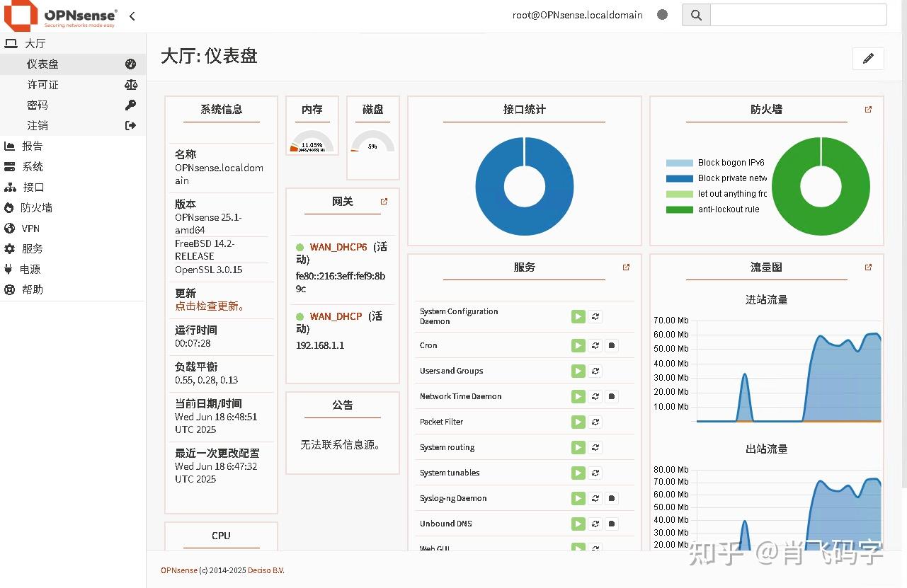The height and width of the screenshot is (588, 907).
Task: Collapse the sidebar with the chevron
Action: (132, 15)
